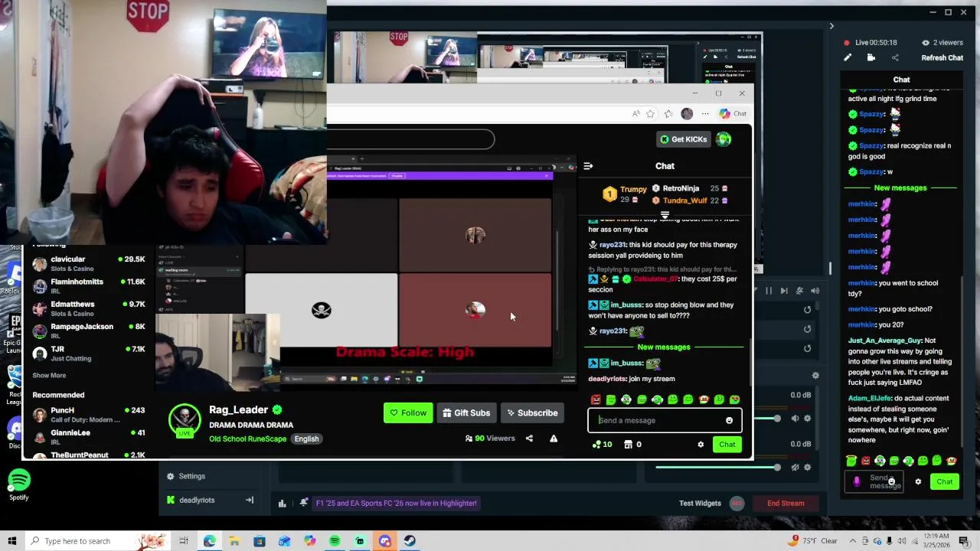This screenshot has height=551, width=980.
Task: Click the KICKs balance icon showing 10
Action: [x=597, y=445]
